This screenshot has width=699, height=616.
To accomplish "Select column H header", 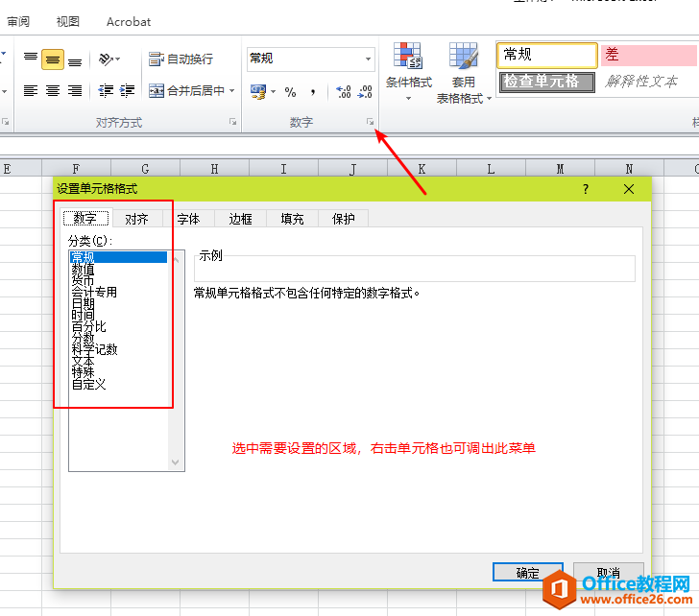I will point(214,169).
